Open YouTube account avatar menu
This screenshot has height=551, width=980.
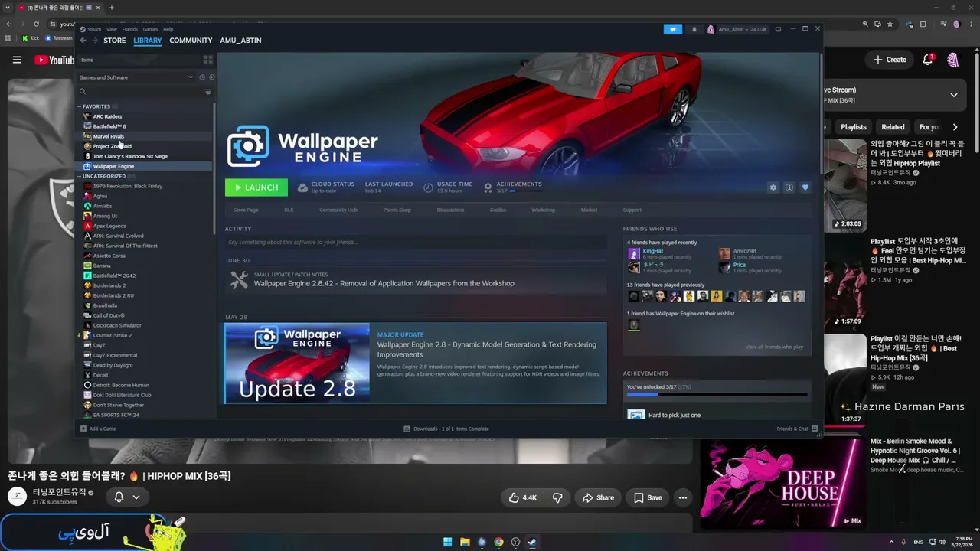[953, 60]
